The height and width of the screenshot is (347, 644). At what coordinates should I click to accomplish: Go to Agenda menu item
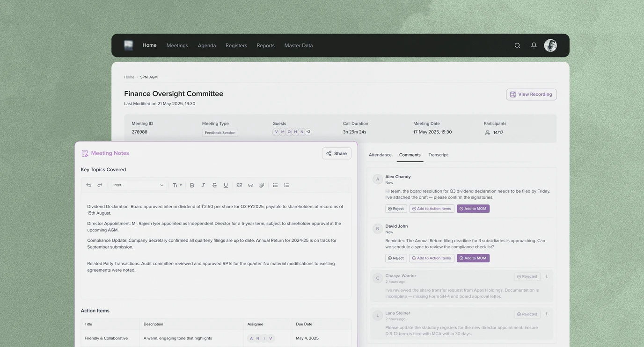pyautogui.click(x=207, y=45)
